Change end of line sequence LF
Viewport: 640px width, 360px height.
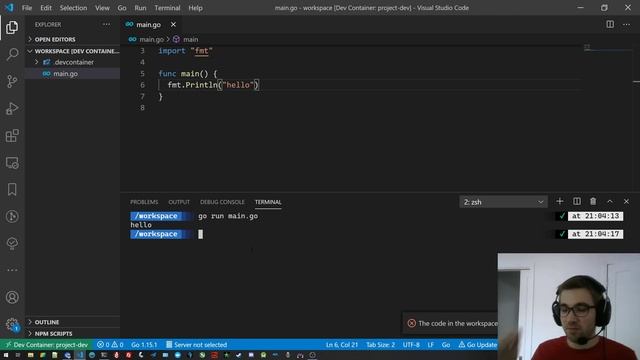(x=431, y=344)
